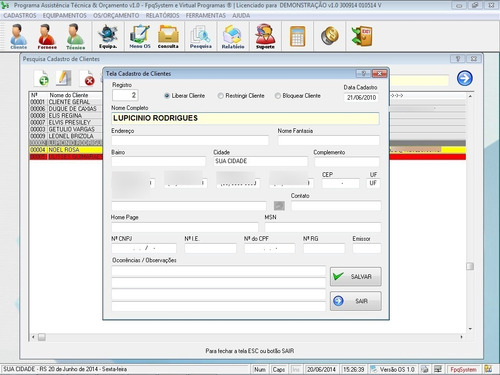This screenshot has width=500, height=375.
Task: Open the Equipa. equipment icon
Action: [108, 36]
